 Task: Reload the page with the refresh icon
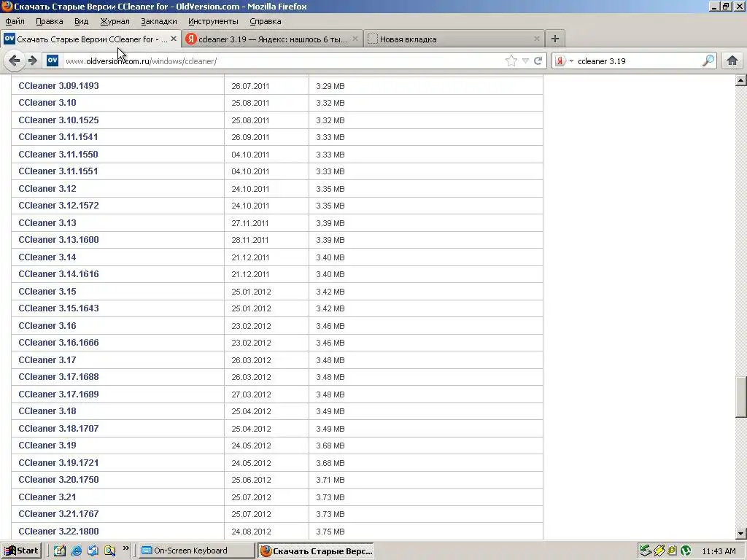[538, 61]
